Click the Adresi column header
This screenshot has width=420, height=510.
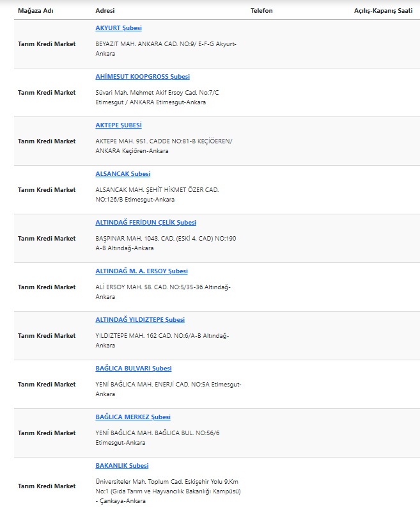click(x=105, y=11)
